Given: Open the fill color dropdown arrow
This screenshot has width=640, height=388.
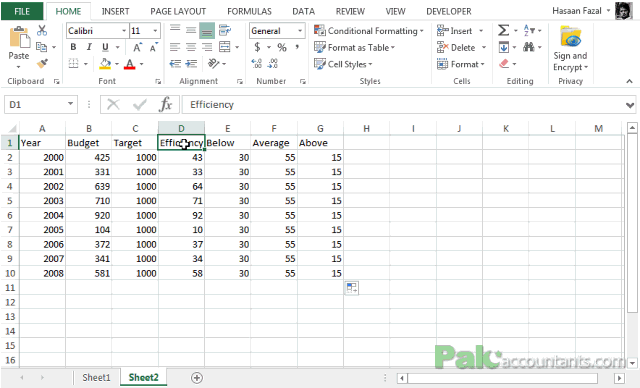Looking at the screenshot, I should (x=117, y=64).
